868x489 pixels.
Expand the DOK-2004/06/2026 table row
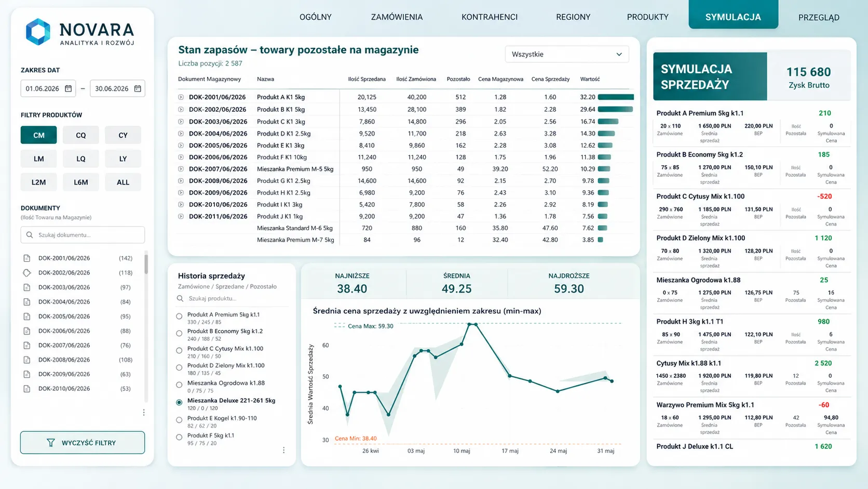[181, 134]
